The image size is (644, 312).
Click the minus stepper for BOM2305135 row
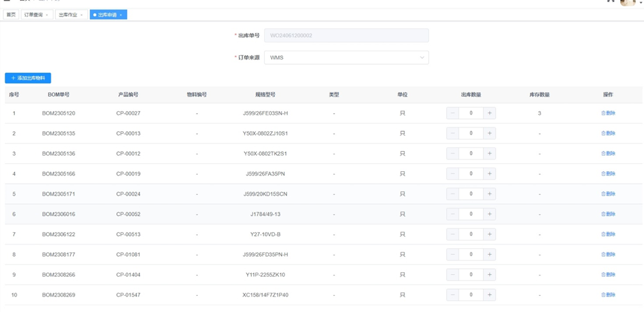point(452,134)
